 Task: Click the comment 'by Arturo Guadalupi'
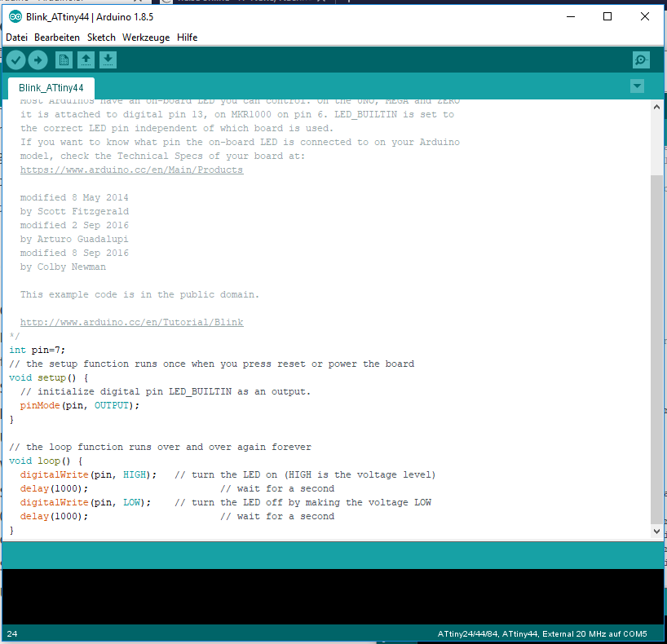tap(74, 239)
